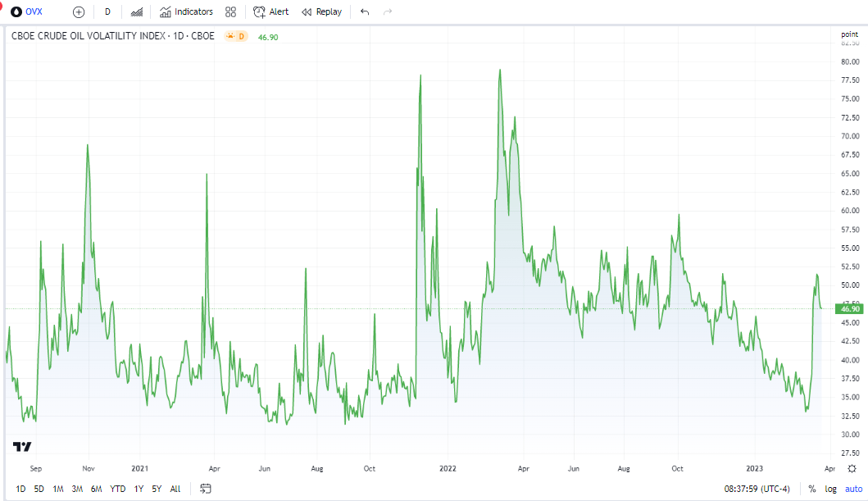This screenshot has width=868, height=501.
Task: Start Replay mode
Action: coord(321,11)
